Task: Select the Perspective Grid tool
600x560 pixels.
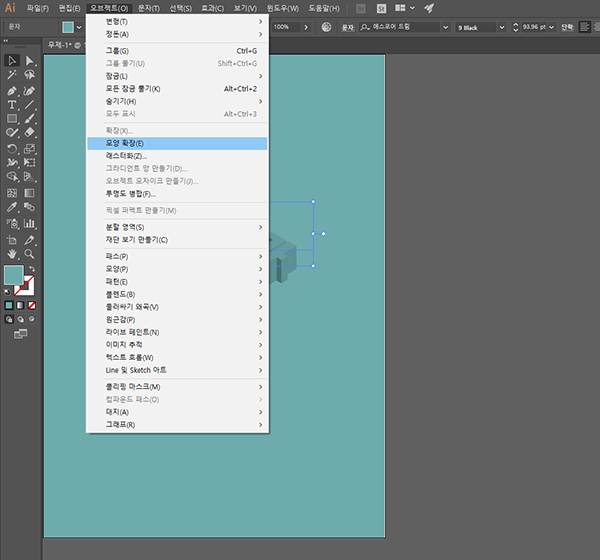Action: (29, 176)
